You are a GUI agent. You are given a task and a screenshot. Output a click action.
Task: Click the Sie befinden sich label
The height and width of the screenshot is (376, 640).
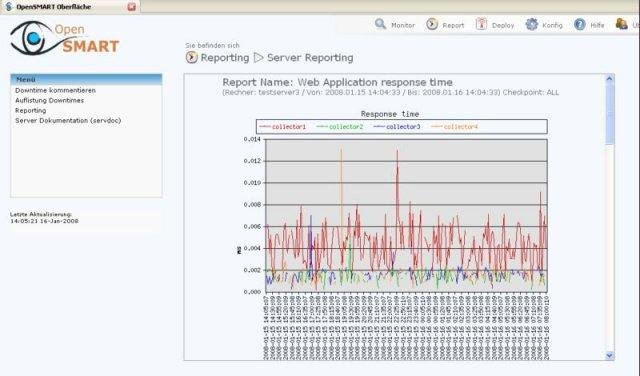tap(212, 45)
